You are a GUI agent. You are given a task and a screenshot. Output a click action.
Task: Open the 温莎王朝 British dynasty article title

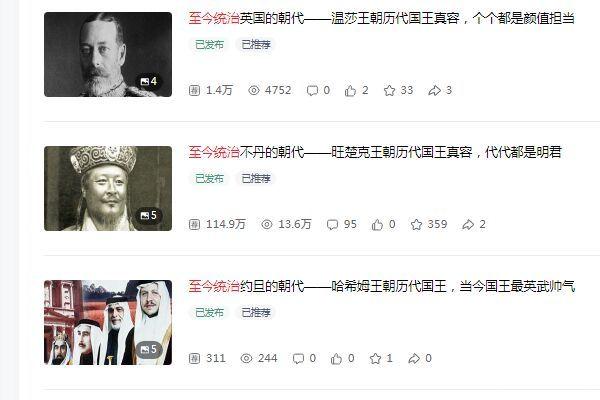pyautogui.click(x=382, y=18)
